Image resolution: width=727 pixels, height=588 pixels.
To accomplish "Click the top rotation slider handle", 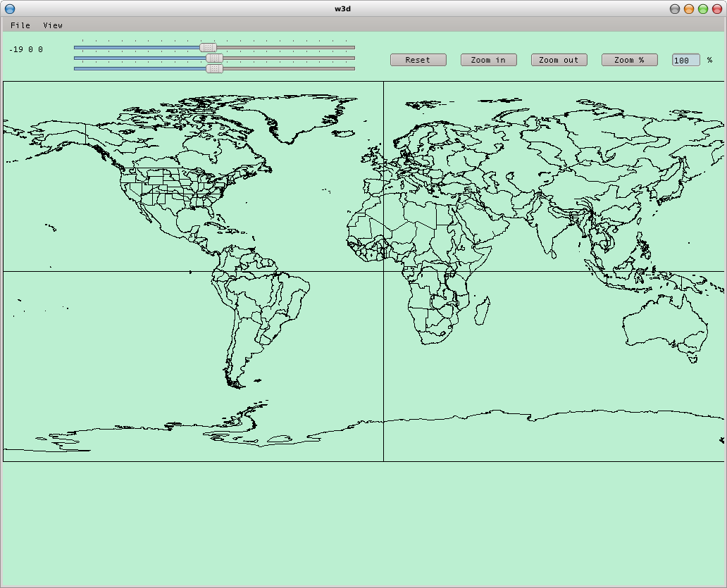I will (208, 47).
